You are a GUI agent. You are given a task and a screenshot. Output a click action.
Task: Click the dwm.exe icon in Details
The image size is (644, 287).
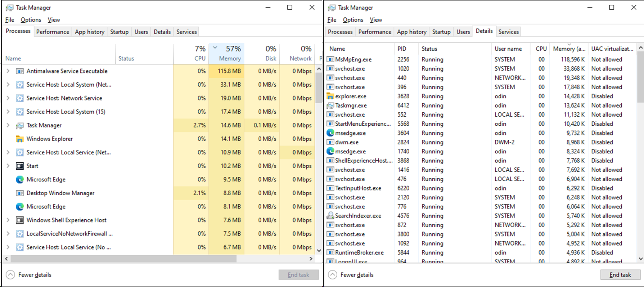tap(330, 142)
